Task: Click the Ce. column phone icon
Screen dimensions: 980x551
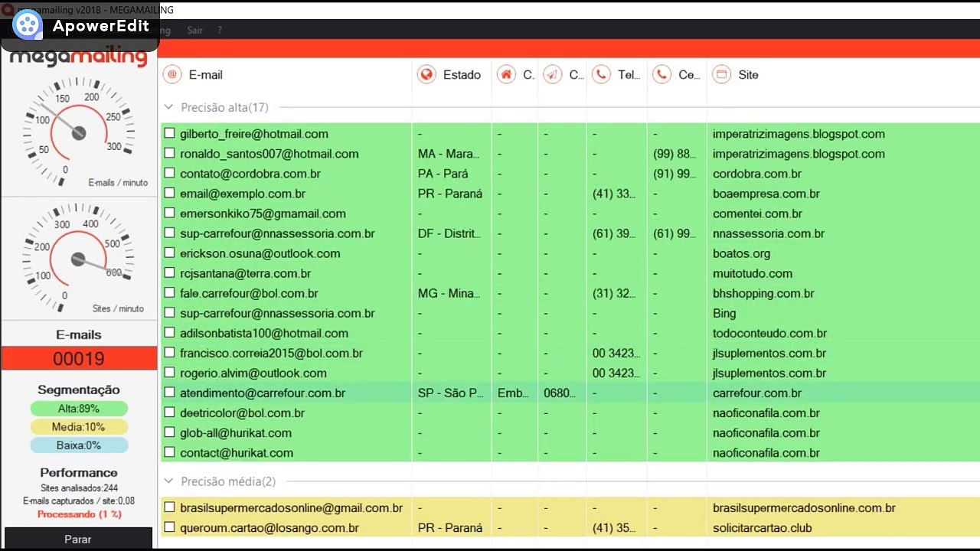Action: click(x=661, y=74)
